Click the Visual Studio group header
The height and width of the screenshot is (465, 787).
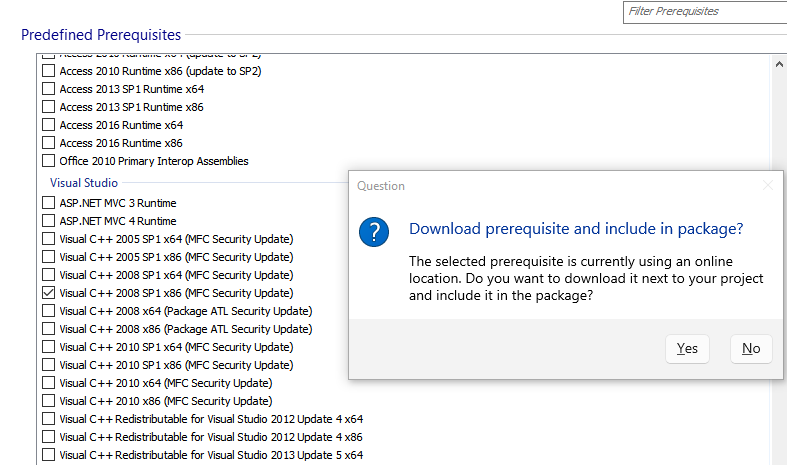(x=84, y=183)
